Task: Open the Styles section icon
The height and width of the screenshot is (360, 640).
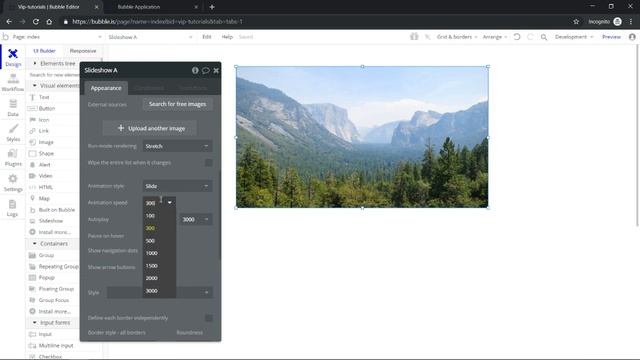Action: point(13,133)
